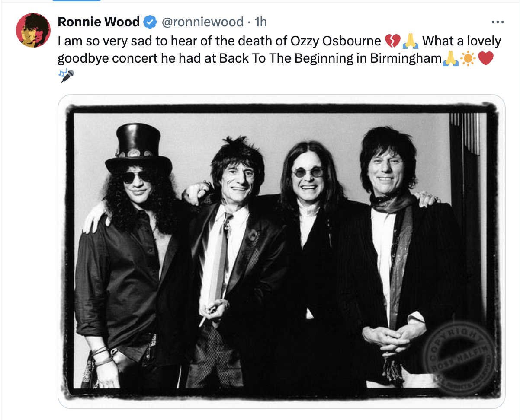Image resolution: width=520 pixels, height=420 pixels.
Task: Click the red heart emoji
Action: (x=485, y=58)
